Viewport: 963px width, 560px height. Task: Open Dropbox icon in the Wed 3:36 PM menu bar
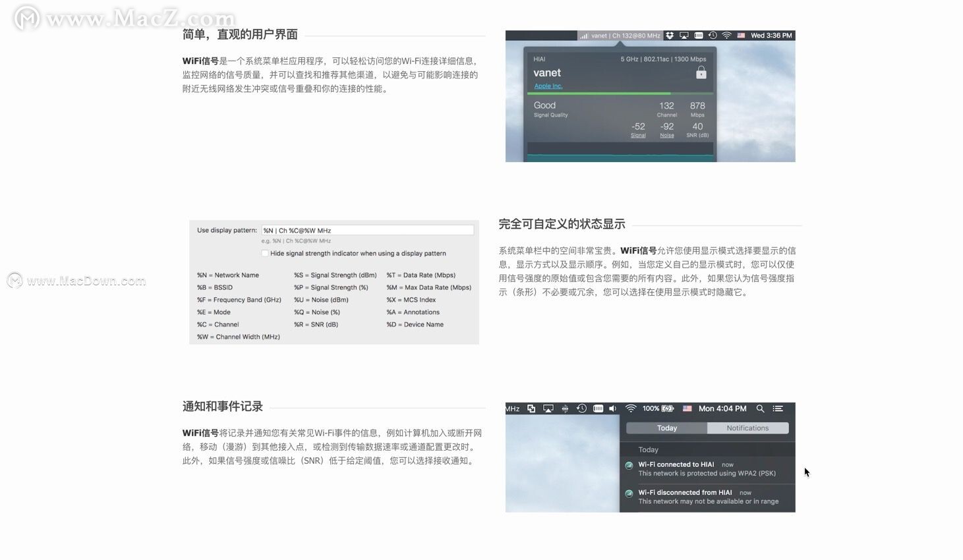670,36
